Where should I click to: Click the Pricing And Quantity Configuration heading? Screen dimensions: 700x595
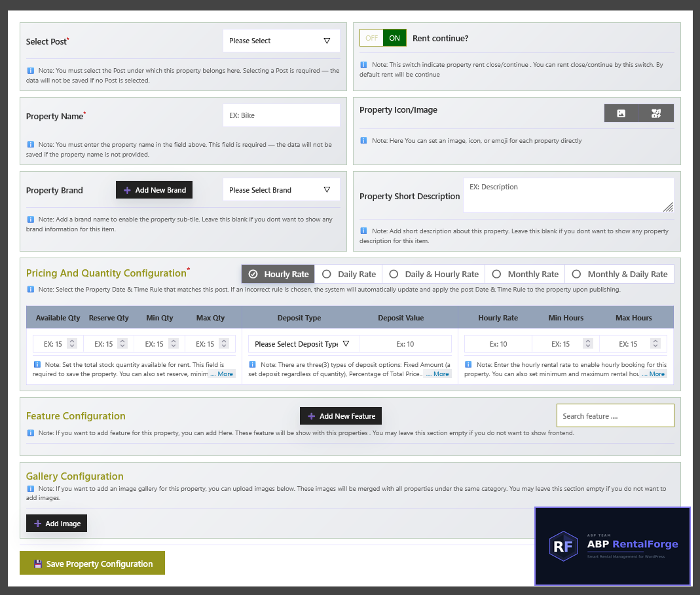tap(106, 273)
